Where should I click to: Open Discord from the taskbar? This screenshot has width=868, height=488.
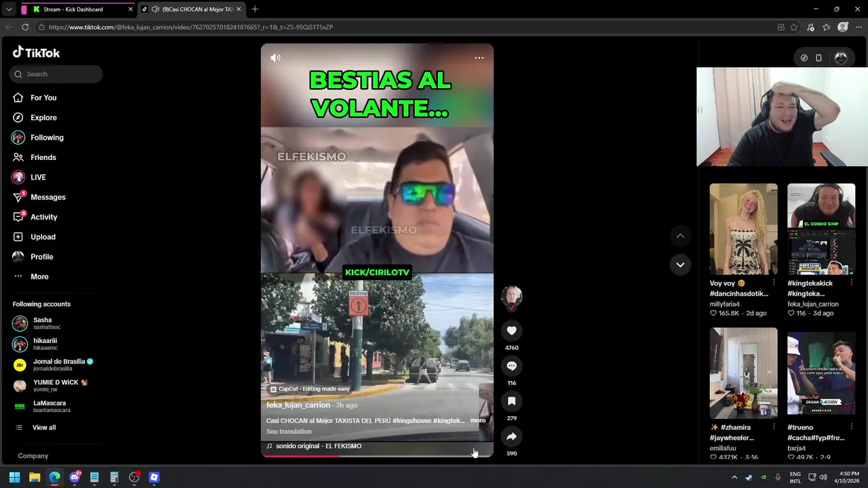(x=75, y=477)
